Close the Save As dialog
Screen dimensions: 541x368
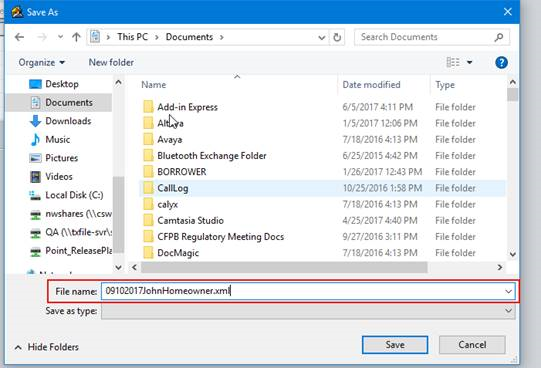click(x=508, y=12)
